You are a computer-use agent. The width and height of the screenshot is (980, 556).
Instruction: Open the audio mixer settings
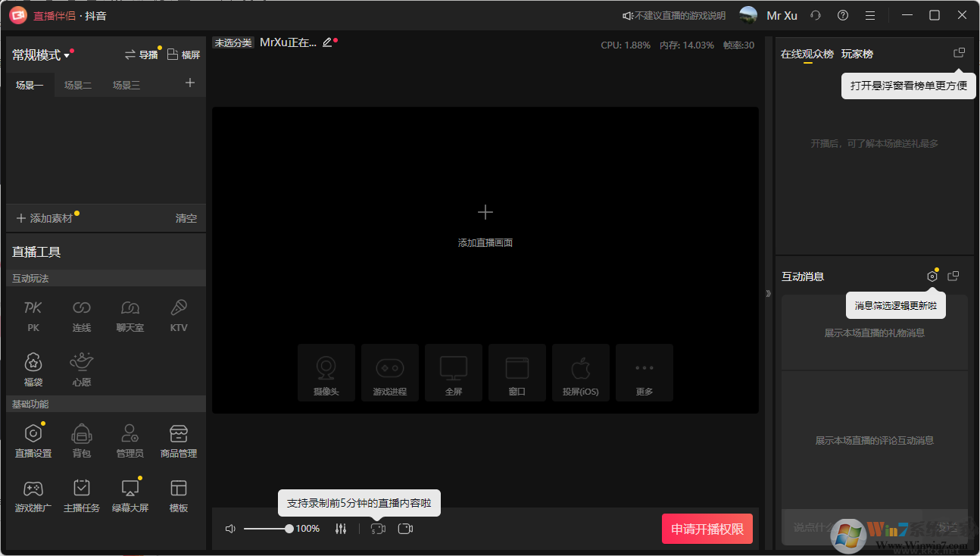[341, 529]
